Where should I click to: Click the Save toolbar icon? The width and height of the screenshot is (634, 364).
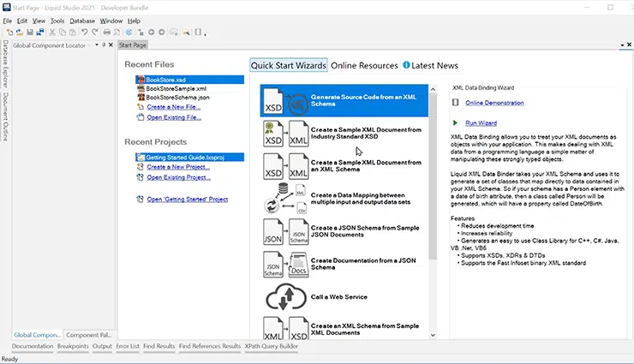pyautogui.click(x=30, y=33)
